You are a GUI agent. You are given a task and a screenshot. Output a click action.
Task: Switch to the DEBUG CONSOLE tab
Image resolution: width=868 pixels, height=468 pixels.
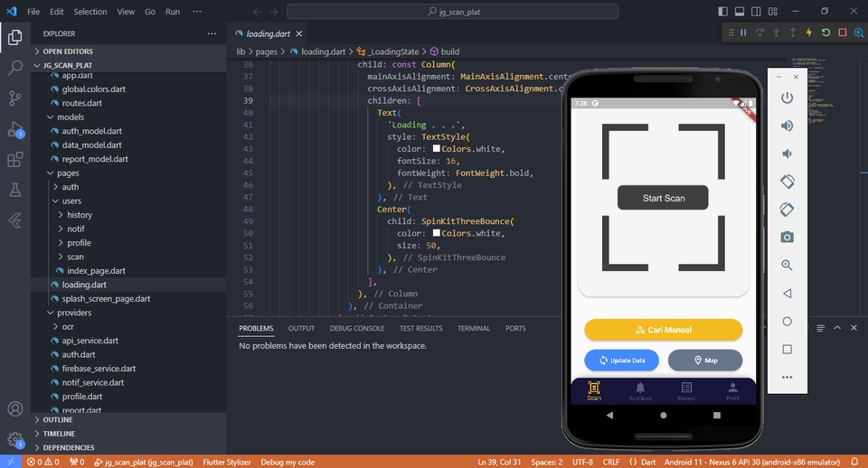pos(357,329)
